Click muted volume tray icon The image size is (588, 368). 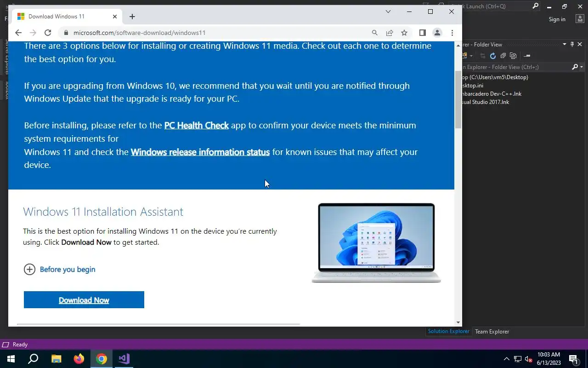point(529,359)
